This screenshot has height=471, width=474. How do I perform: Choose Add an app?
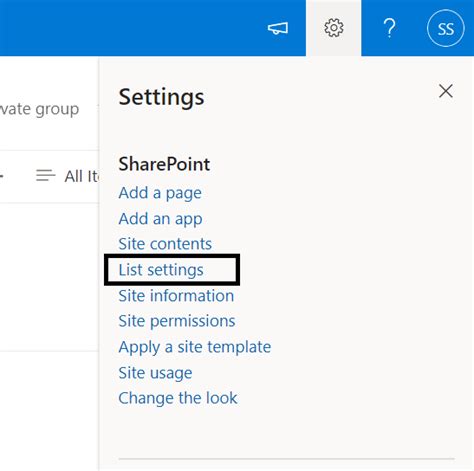pyautogui.click(x=160, y=219)
